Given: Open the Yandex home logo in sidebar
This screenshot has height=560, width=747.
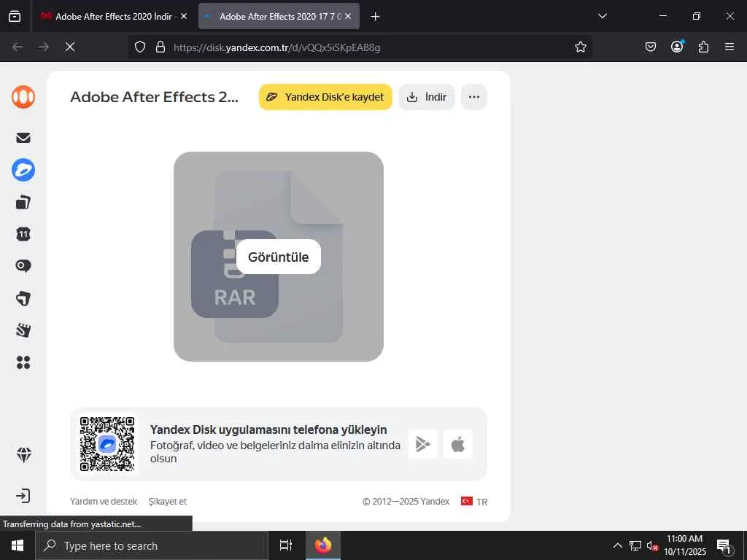Looking at the screenshot, I should (23, 97).
